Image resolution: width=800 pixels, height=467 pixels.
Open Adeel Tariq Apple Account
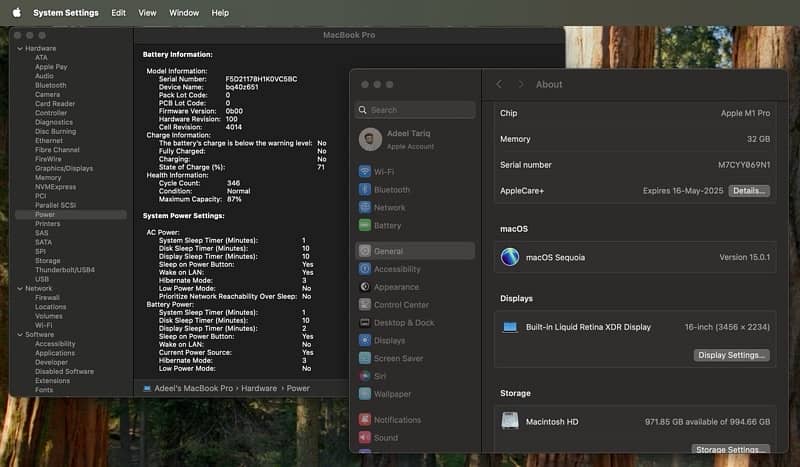(410, 140)
